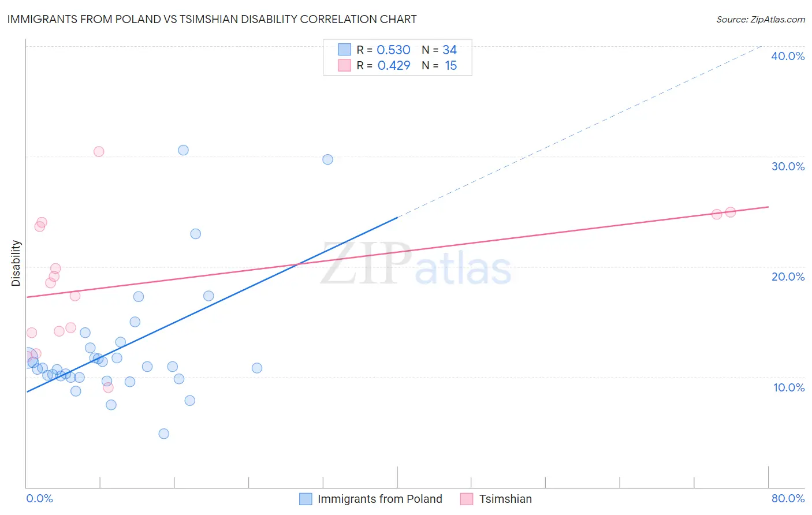Click the lowest blue data point
The width and height of the screenshot is (812, 515).
[164, 434]
